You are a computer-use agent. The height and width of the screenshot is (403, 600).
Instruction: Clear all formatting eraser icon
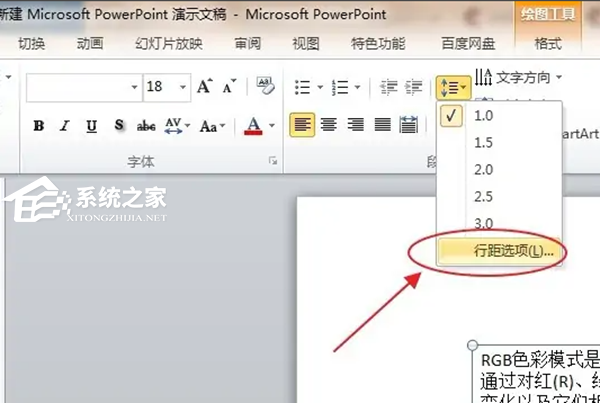(x=265, y=86)
